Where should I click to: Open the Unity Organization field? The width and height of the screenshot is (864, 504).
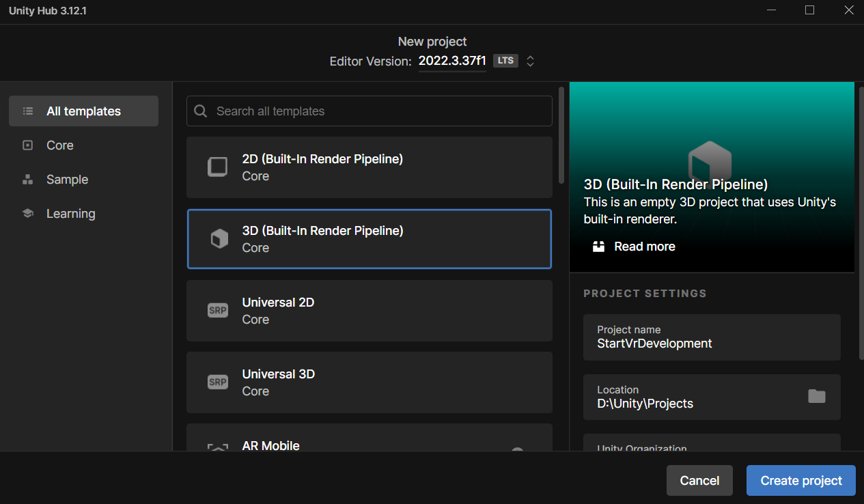[x=712, y=443]
